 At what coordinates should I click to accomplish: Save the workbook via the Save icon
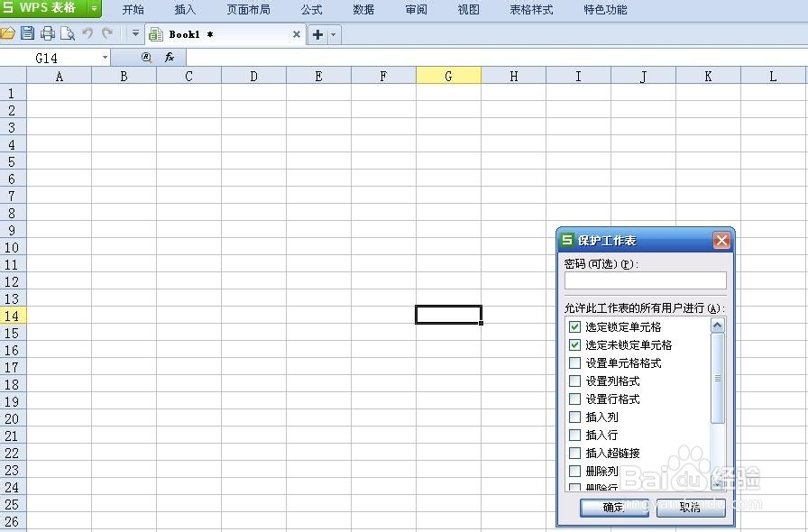(x=27, y=32)
